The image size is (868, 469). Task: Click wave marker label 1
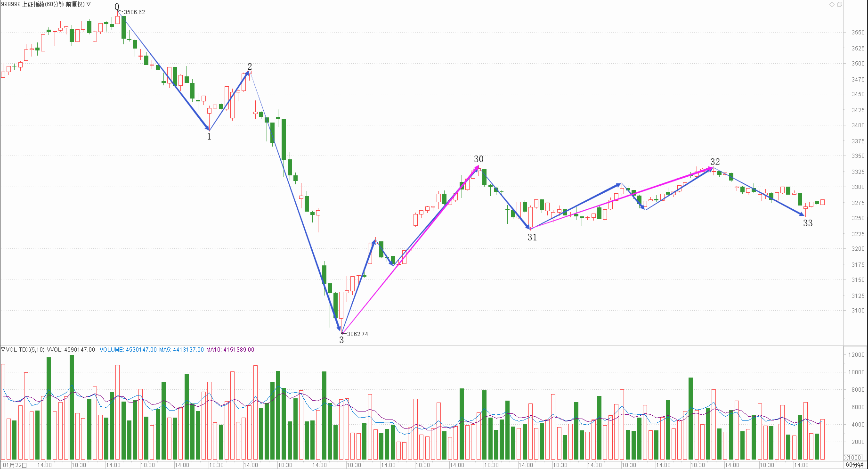pos(209,137)
